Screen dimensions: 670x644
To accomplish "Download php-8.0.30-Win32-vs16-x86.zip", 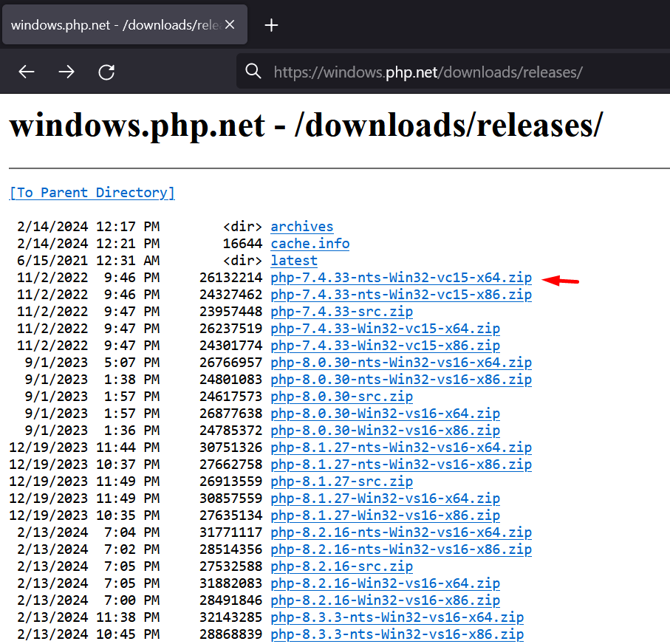I will pos(385,431).
